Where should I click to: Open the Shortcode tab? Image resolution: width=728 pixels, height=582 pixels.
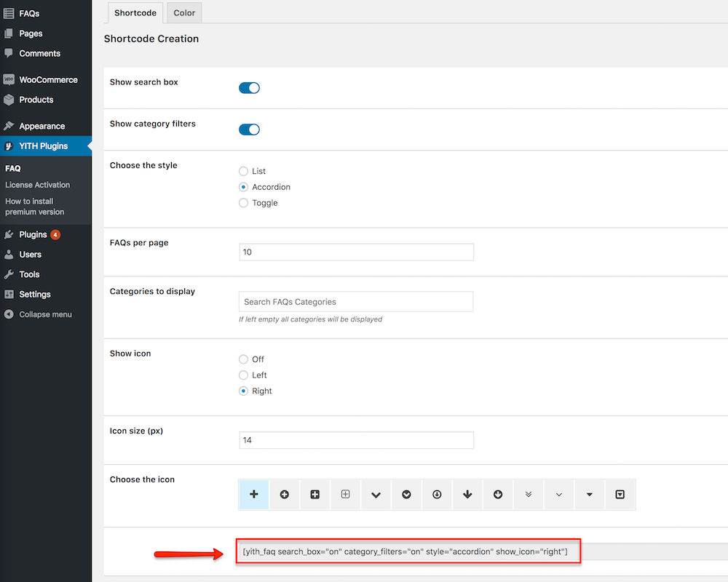135,13
